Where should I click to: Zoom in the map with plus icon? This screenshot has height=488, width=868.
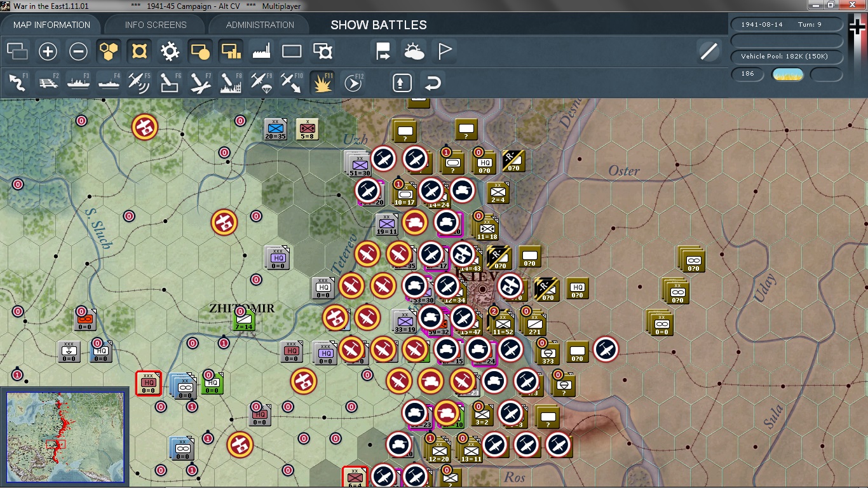pos(48,51)
